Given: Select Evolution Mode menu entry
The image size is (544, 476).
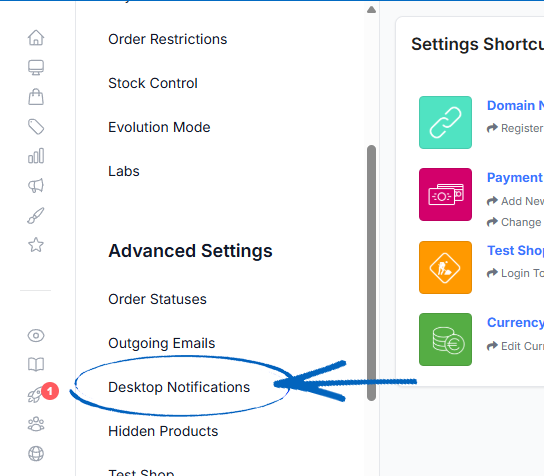Looking at the screenshot, I should pos(159,127).
